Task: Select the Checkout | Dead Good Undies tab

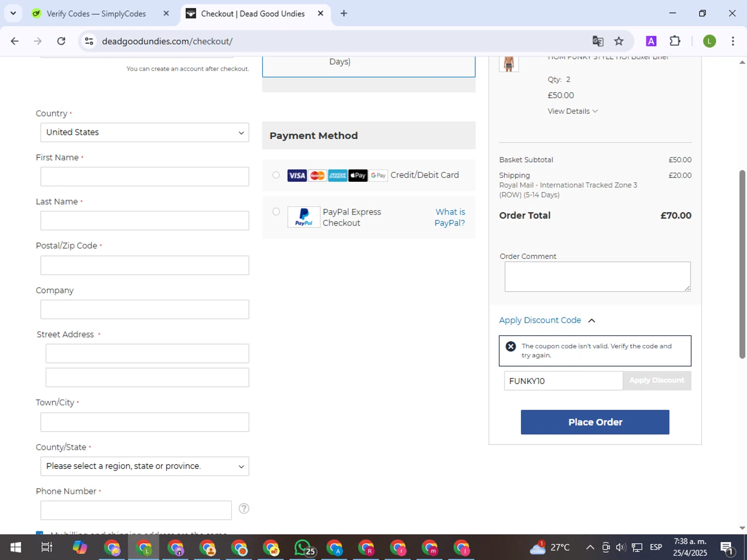Action: [x=252, y=13]
